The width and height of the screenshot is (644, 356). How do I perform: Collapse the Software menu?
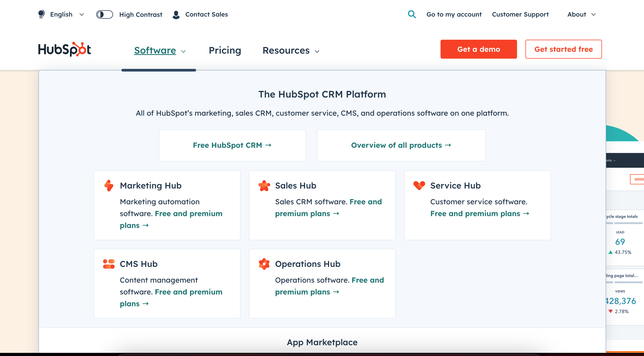coord(160,50)
